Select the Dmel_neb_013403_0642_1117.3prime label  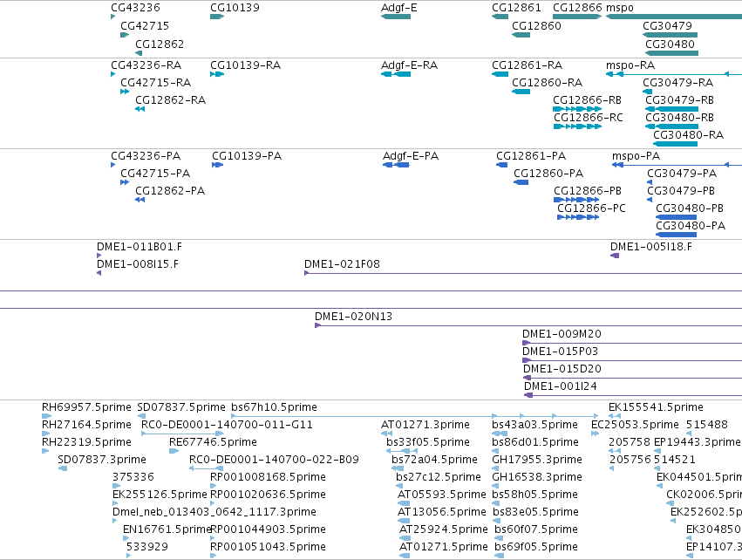tap(214, 512)
